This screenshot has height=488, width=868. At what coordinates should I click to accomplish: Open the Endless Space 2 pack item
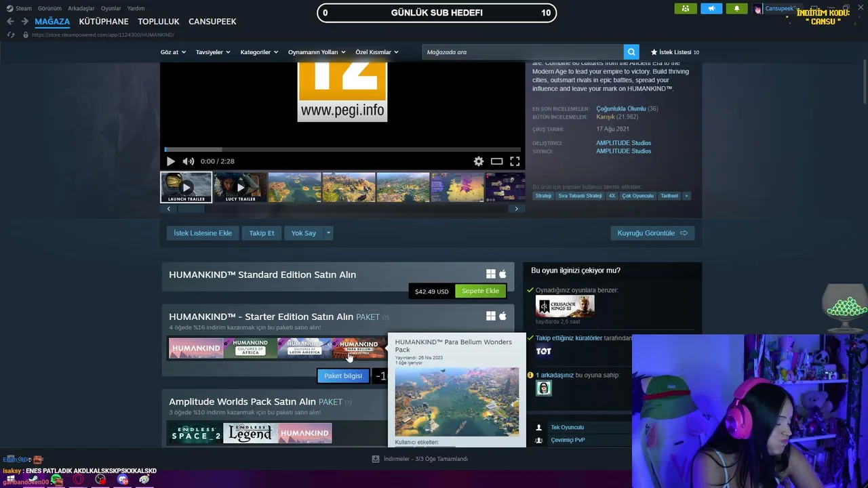click(195, 433)
